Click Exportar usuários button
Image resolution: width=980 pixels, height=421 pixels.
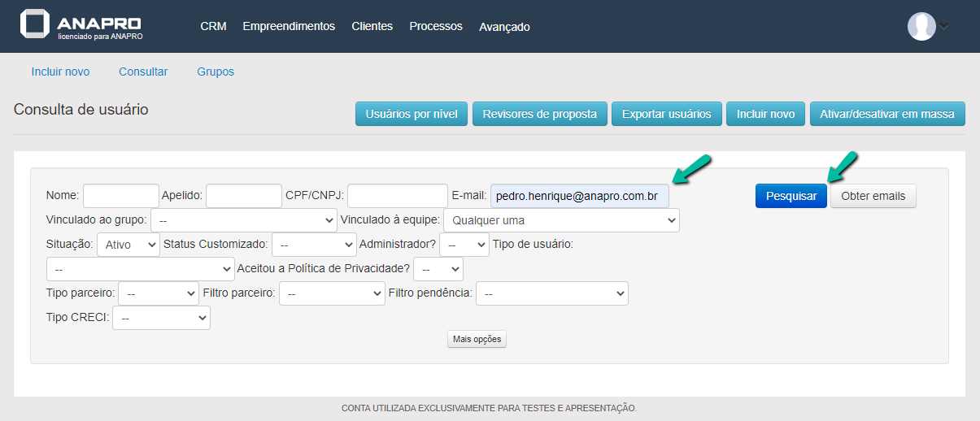tap(667, 114)
